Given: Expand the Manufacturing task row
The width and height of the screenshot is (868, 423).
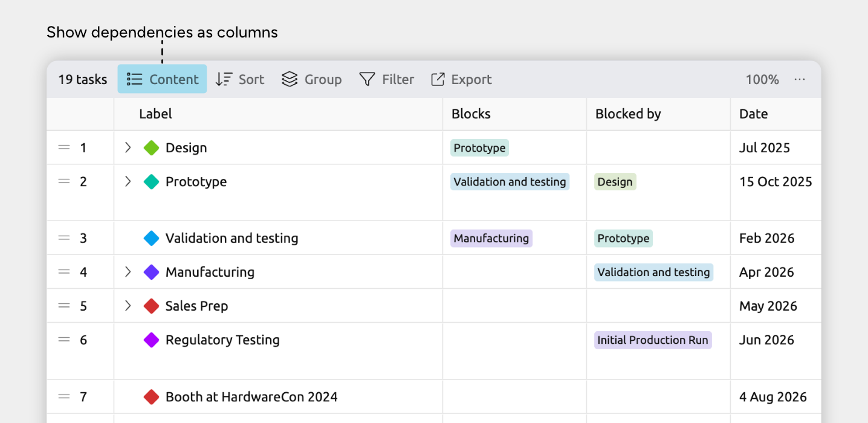Looking at the screenshot, I should click(128, 272).
